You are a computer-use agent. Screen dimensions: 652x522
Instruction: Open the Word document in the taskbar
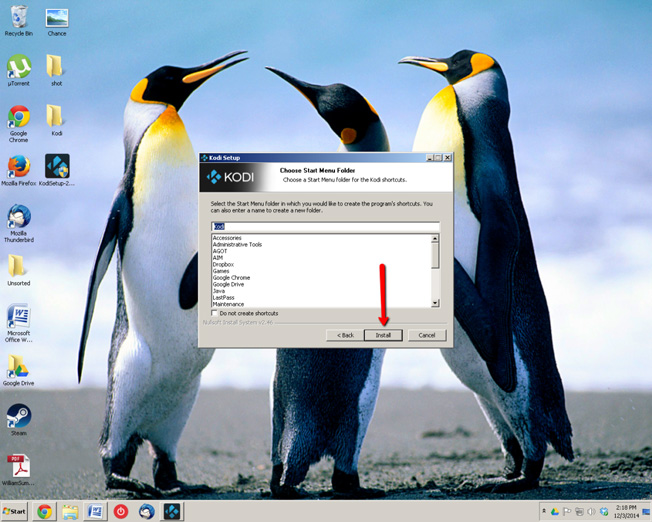(96, 511)
